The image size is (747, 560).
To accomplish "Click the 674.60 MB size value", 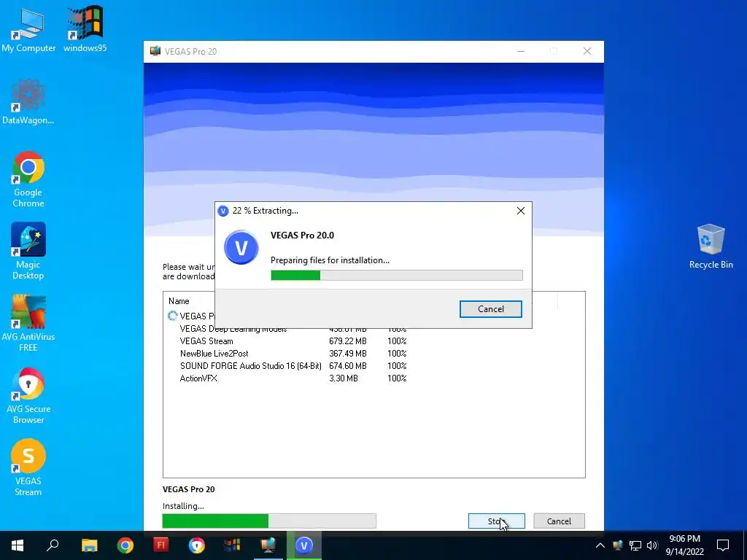I will point(348,366).
